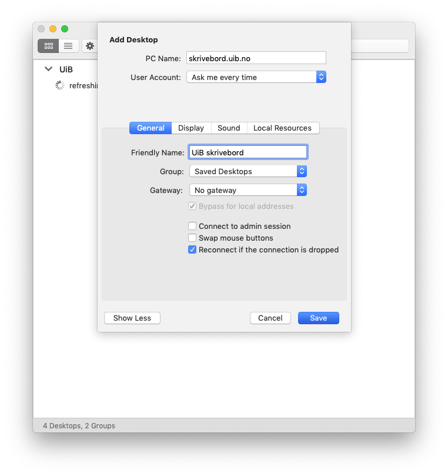Open the User Account dropdown
The height and width of the screenshot is (476, 448).
[x=256, y=77]
